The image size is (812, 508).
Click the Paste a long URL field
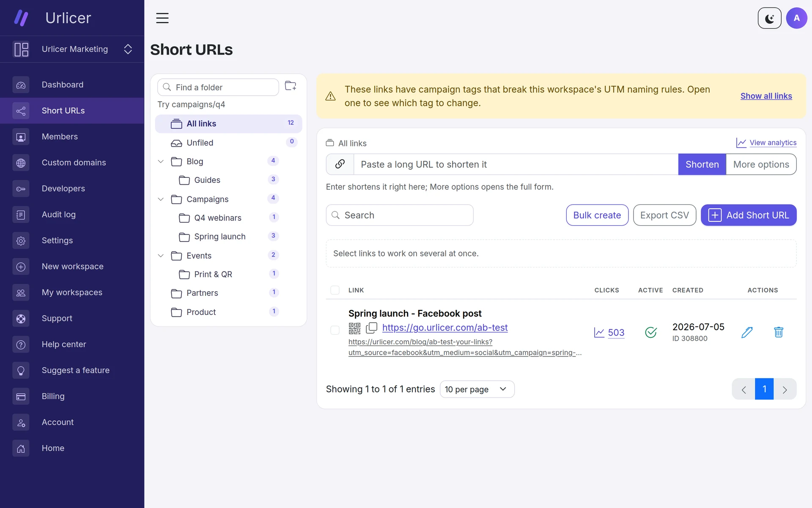tap(516, 164)
